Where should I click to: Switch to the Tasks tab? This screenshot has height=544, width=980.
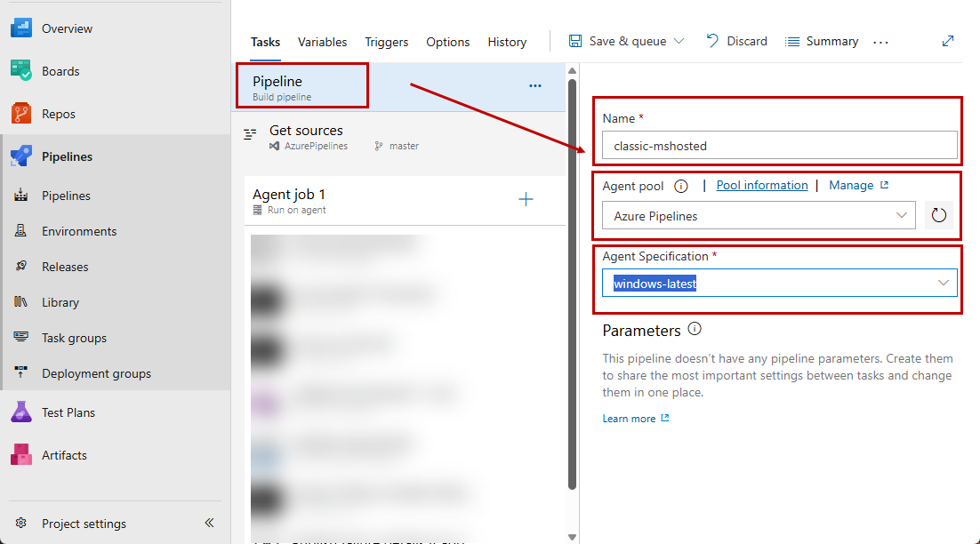265,42
